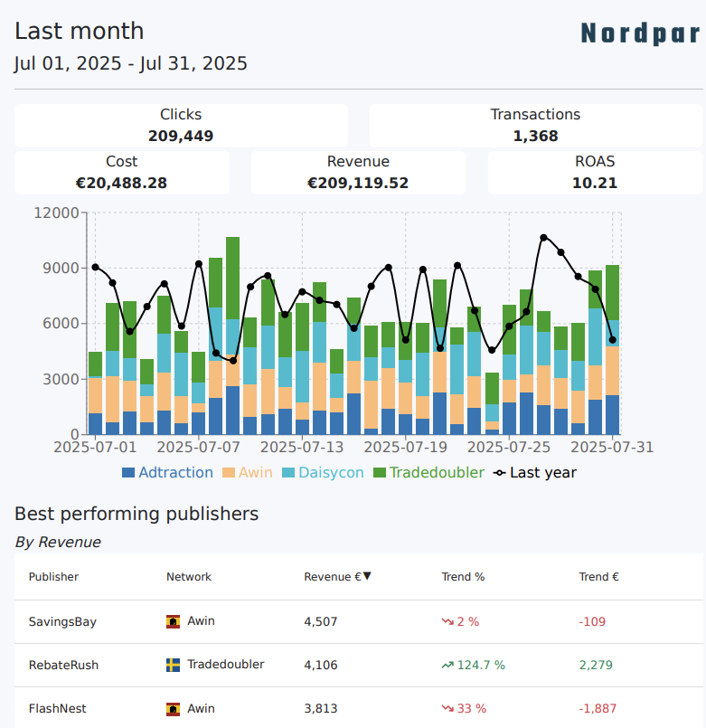Click the Last year legend label
Viewport: 706px width, 728px height.
543,473
